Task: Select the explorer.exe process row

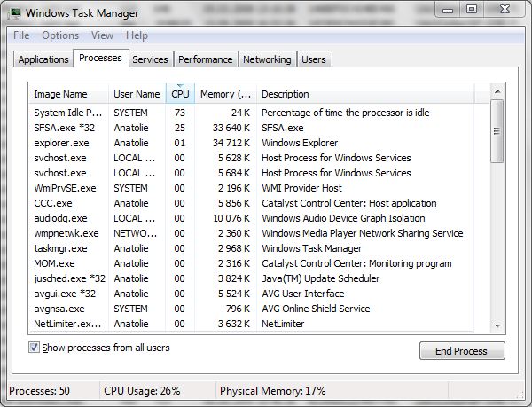Action: click(61, 143)
